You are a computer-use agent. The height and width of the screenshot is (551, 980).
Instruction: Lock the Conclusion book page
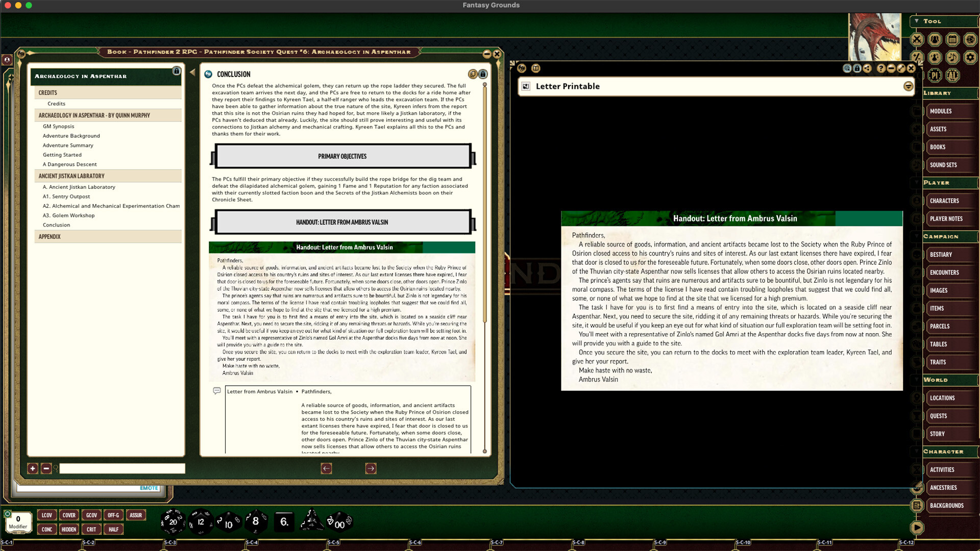483,74
